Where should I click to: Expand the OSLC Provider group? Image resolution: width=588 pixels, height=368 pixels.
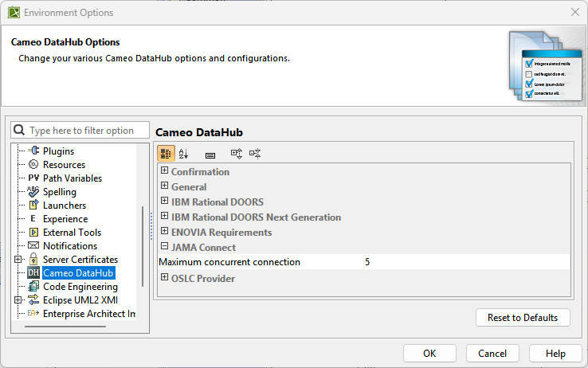[x=165, y=278]
